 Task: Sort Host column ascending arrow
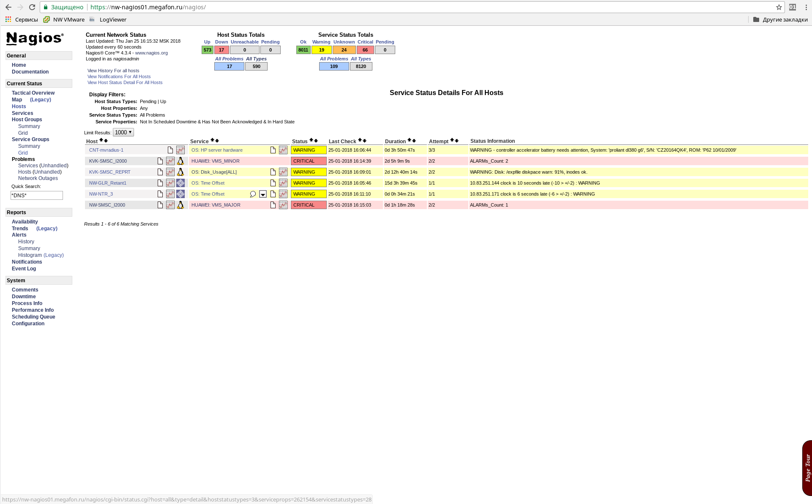(x=101, y=140)
